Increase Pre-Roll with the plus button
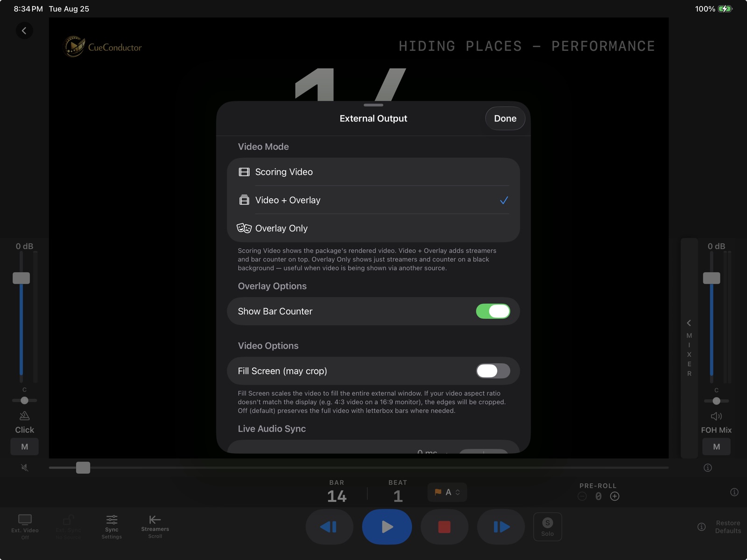Image resolution: width=747 pixels, height=560 pixels. click(x=615, y=497)
